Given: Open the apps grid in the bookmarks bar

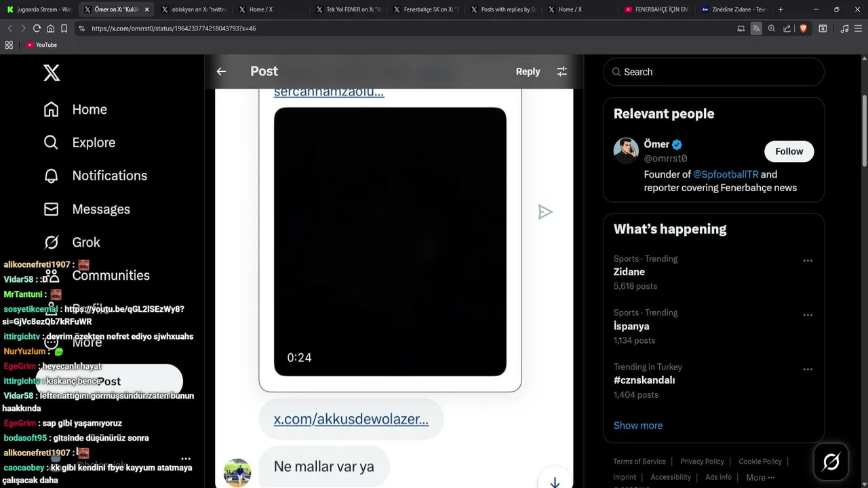Looking at the screenshot, I should click(9, 45).
